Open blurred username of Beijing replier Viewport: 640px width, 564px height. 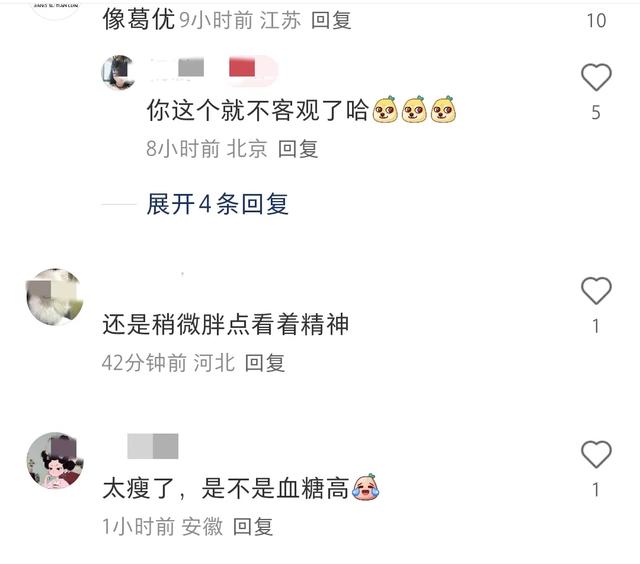177,68
